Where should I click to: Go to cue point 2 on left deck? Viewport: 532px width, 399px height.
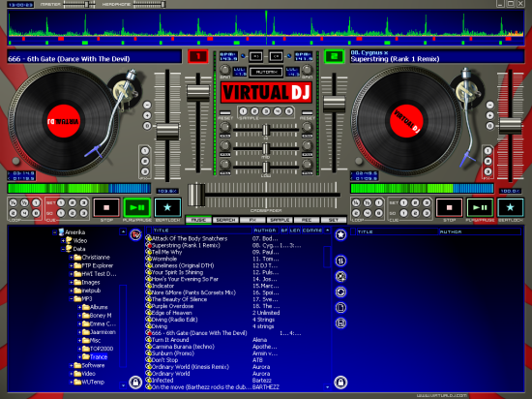[x=73, y=213]
